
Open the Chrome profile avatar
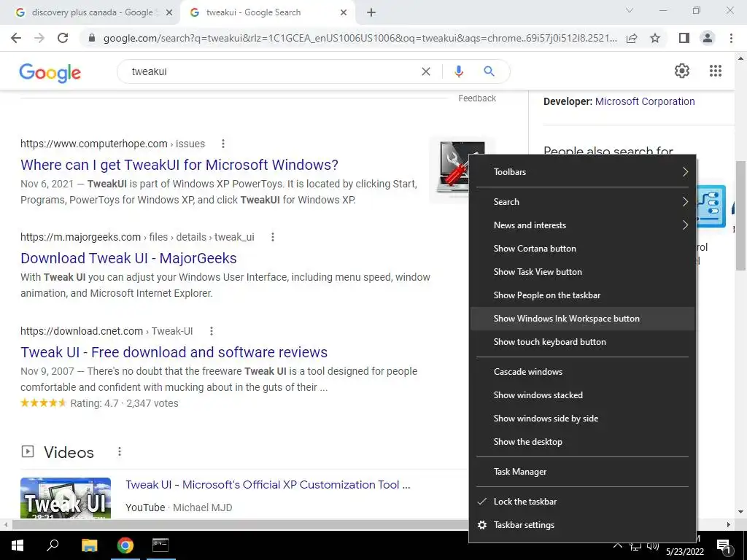pos(708,38)
